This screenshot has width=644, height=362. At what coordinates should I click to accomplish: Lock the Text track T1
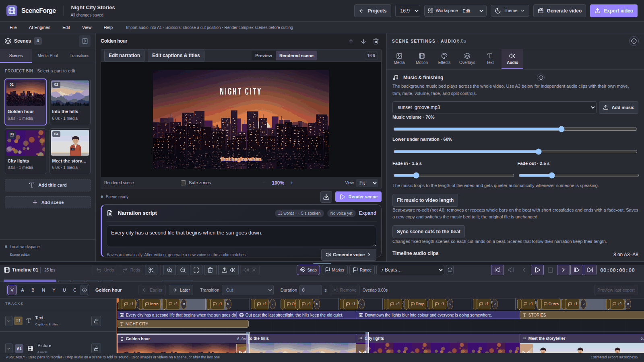96,321
